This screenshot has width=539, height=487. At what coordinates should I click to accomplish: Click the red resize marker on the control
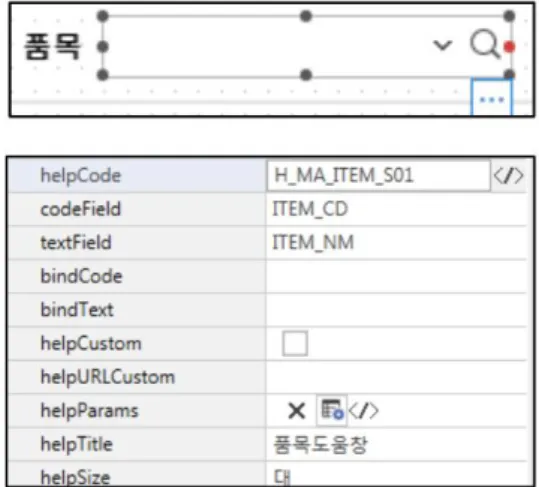coord(509,46)
